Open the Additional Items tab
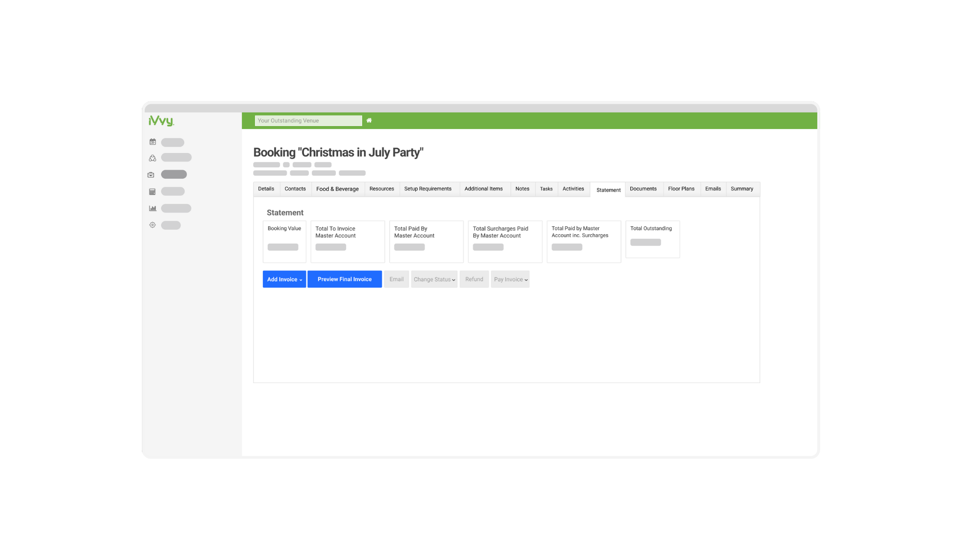This screenshot has width=962, height=560. tap(484, 189)
